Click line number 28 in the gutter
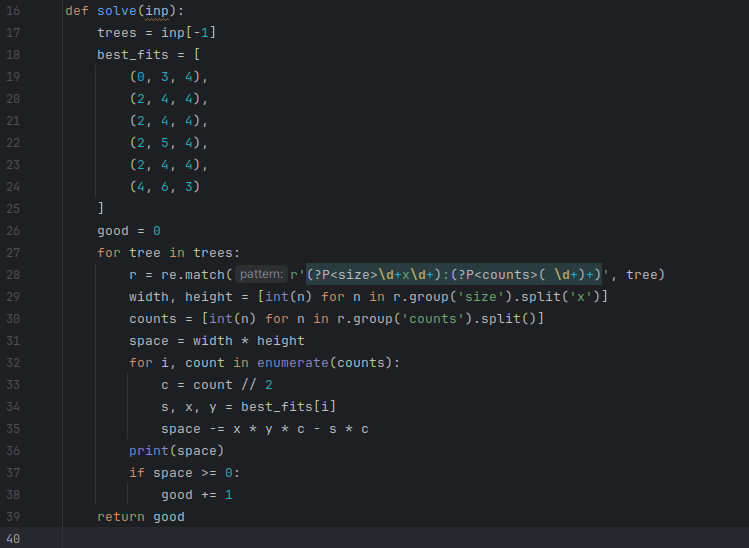Screen dimensions: 749x548 (13, 275)
